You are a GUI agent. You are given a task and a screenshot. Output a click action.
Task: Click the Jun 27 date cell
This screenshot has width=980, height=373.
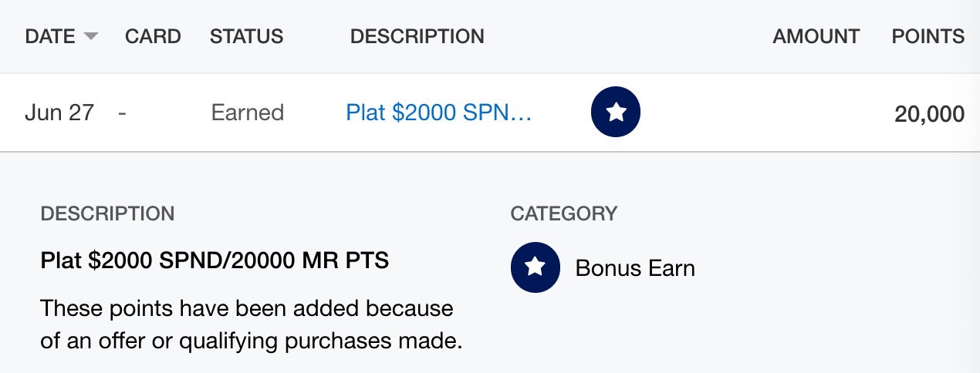pyautogui.click(x=59, y=113)
